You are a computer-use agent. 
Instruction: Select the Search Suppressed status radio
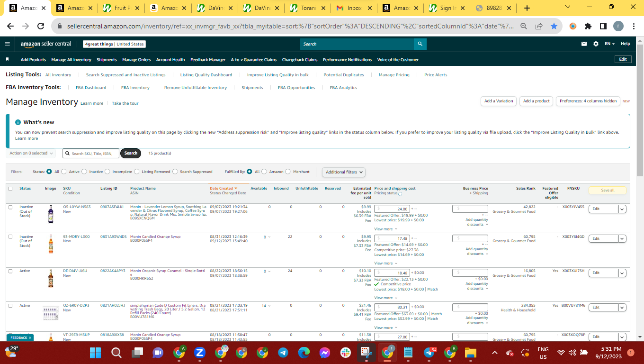click(x=175, y=172)
